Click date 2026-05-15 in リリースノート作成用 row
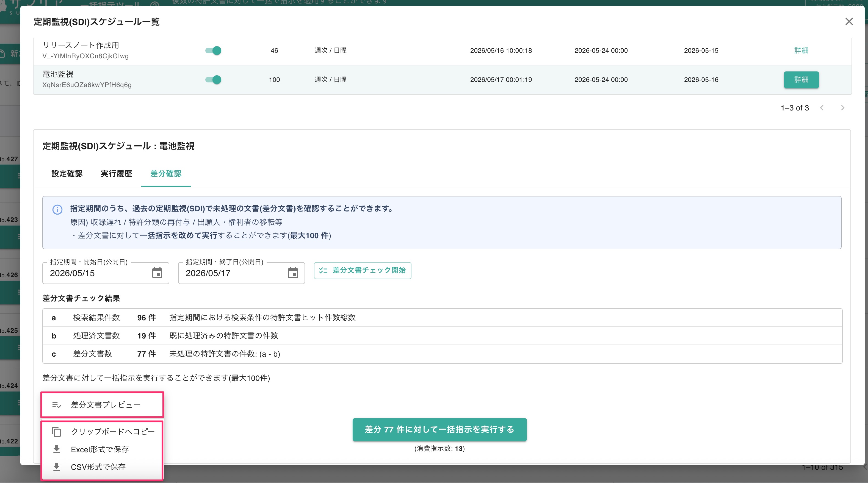Viewport: 868px width, 483px height. point(701,51)
